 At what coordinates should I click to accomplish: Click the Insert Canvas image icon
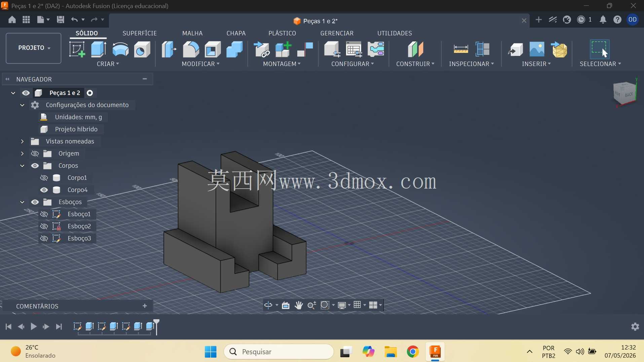click(x=537, y=49)
